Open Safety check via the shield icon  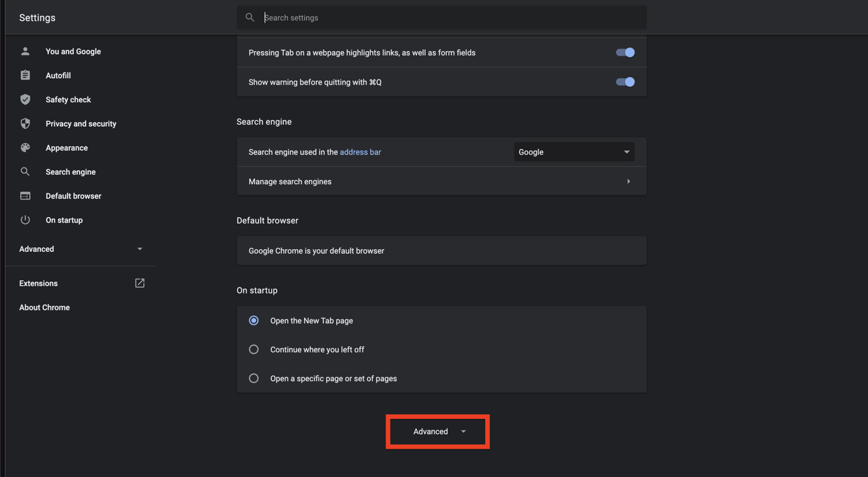25,99
